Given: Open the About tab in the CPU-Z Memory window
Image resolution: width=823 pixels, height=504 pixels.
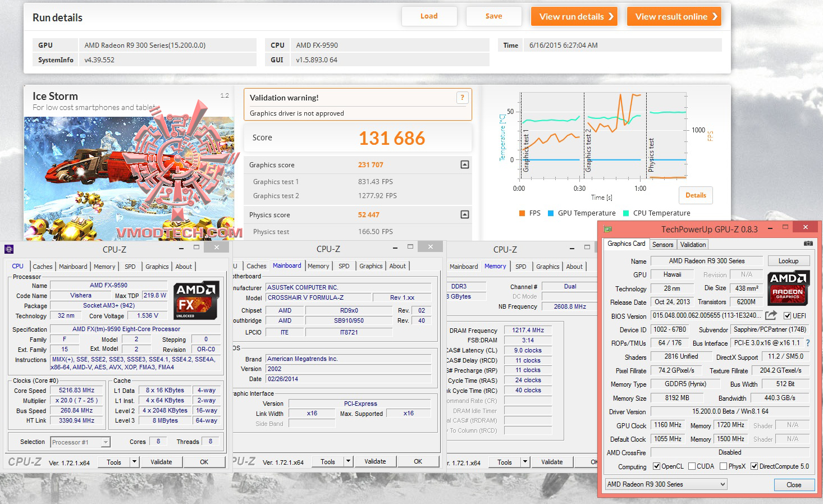Looking at the screenshot, I should click(574, 267).
